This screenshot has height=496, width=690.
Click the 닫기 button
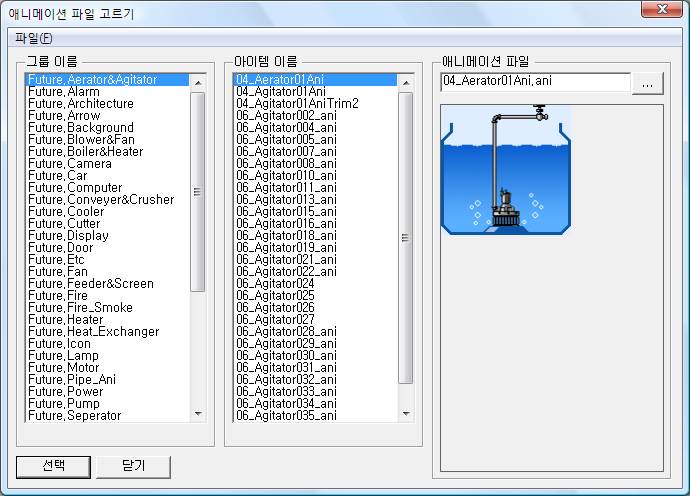click(133, 467)
